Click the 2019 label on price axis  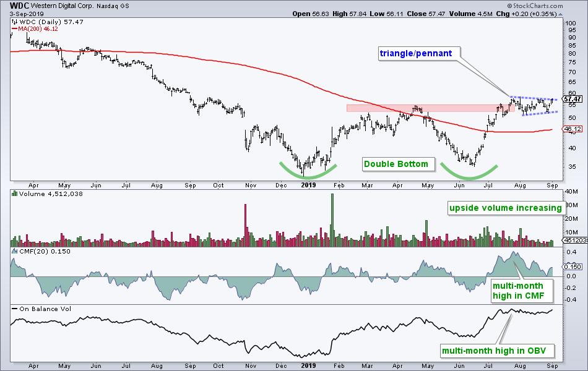pos(309,185)
